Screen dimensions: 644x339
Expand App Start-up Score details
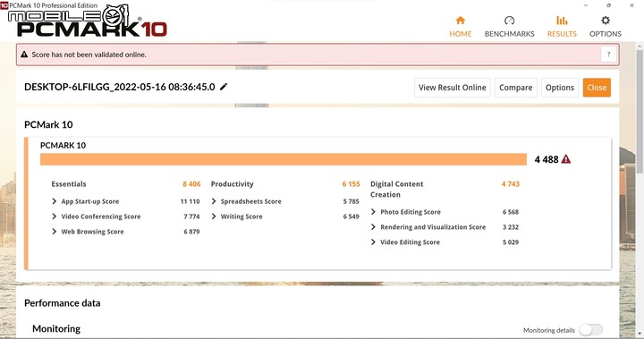coord(55,201)
